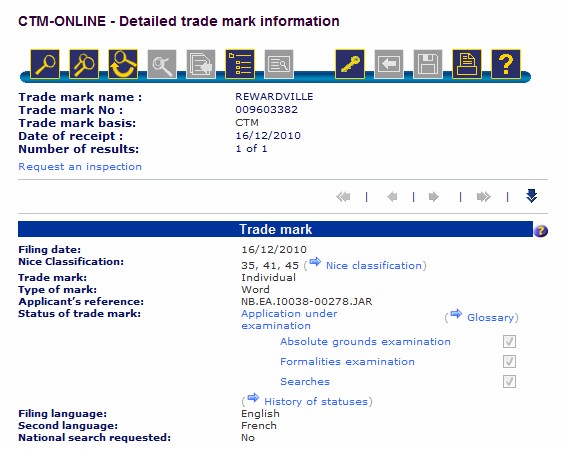Click the purple help icon beside Trade mark header
565x449 pixels.
[541, 231]
